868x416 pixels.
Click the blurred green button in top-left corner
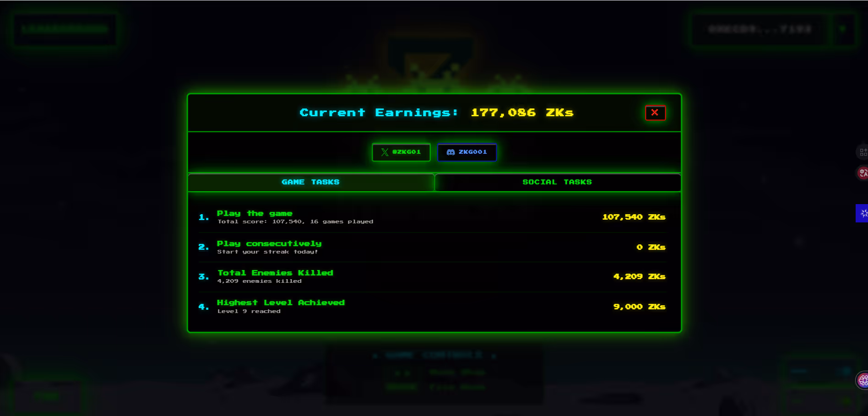click(65, 29)
